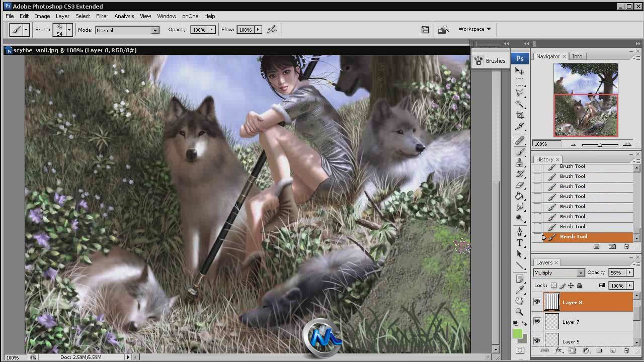This screenshot has height=362, width=644.
Task: Toggle lock position
Action: pos(571,286)
